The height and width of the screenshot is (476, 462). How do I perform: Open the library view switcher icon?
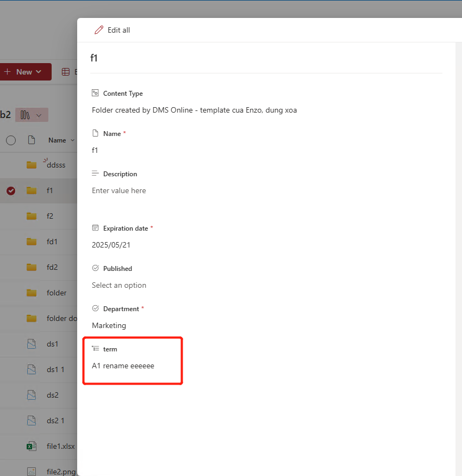click(x=25, y=115)
